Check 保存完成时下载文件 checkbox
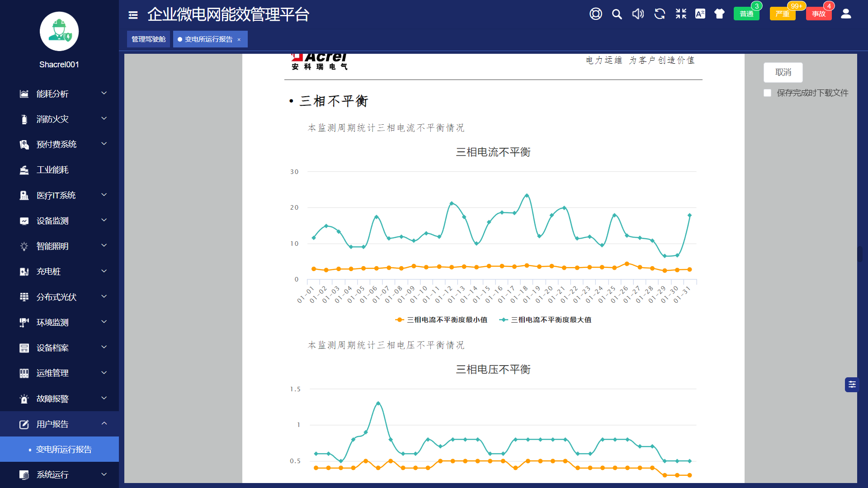Screen dimensions: 868x488 (x=767, y=93)
